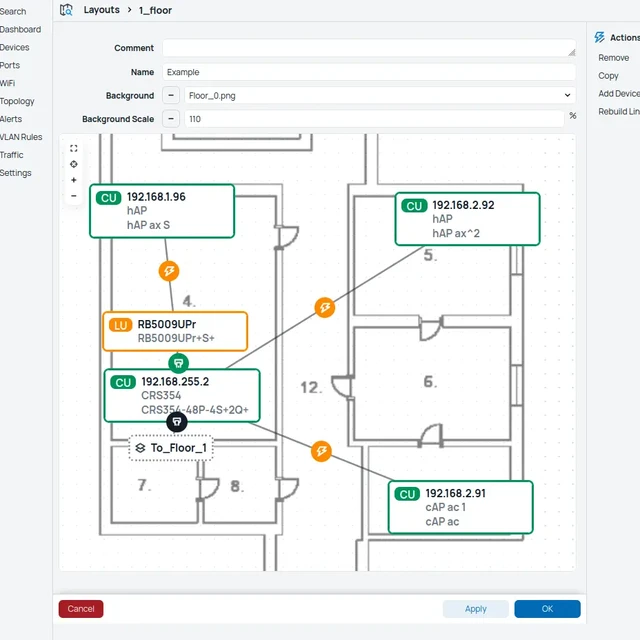
Task: Click the Name field containing Example
Action: click(369, 72)
